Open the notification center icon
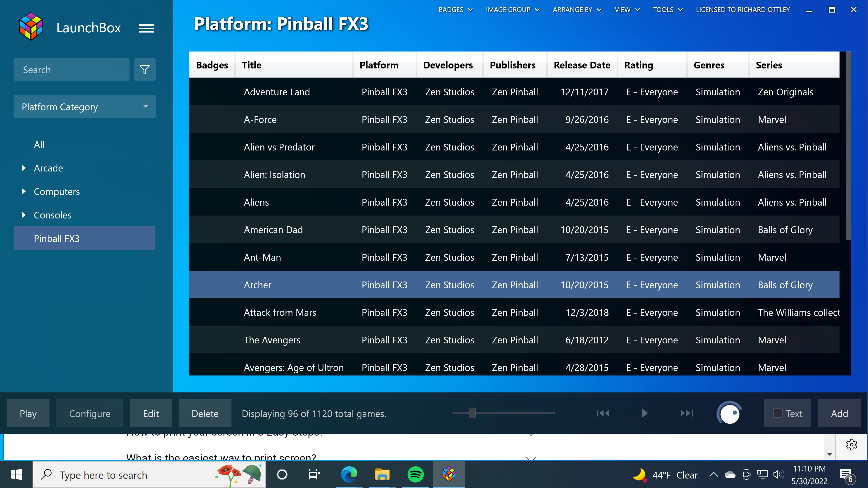The image size is (868, 488). pyautogui.click(x=847, y=475)
